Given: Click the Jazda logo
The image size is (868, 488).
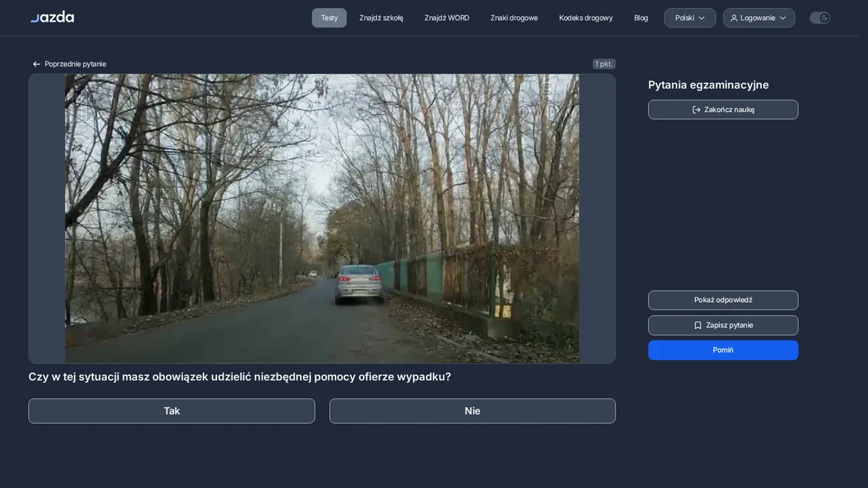Looking at the screenshot, I should click(x=52, y=17).
